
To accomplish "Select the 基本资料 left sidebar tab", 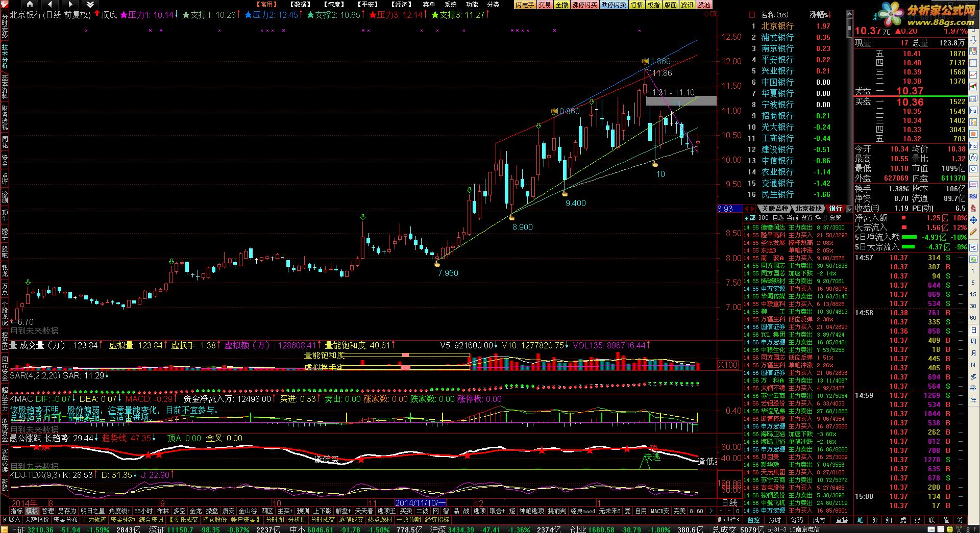I will point(5,87).
